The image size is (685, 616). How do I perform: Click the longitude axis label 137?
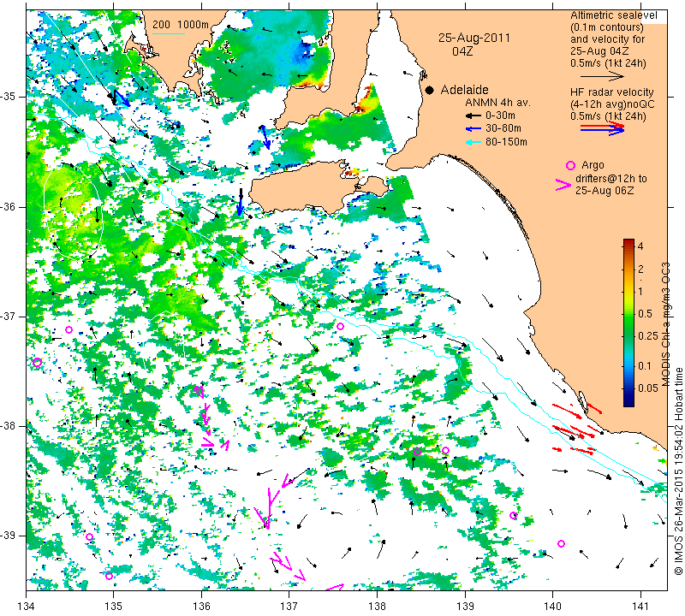[289, 607]
